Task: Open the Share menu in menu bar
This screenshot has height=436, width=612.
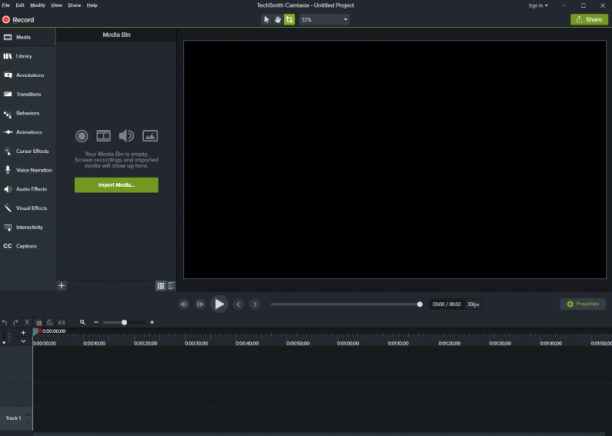Action: pyautogui.click(x=74, y=5)
